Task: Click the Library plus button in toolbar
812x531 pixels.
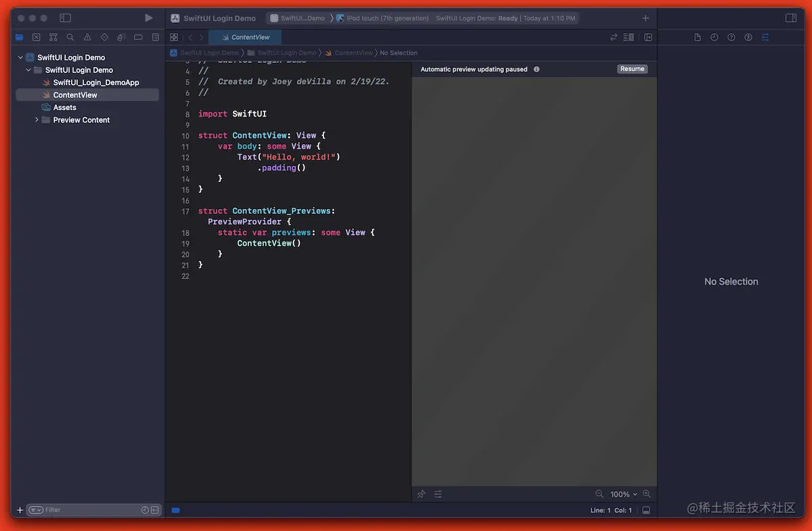Action: tap(646, 18)
